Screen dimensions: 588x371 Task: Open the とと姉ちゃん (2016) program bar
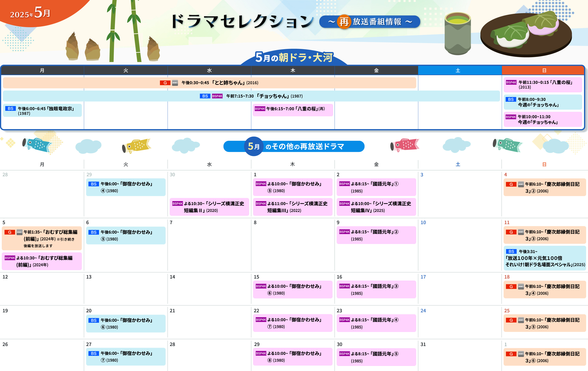click(x=210, y=83)
